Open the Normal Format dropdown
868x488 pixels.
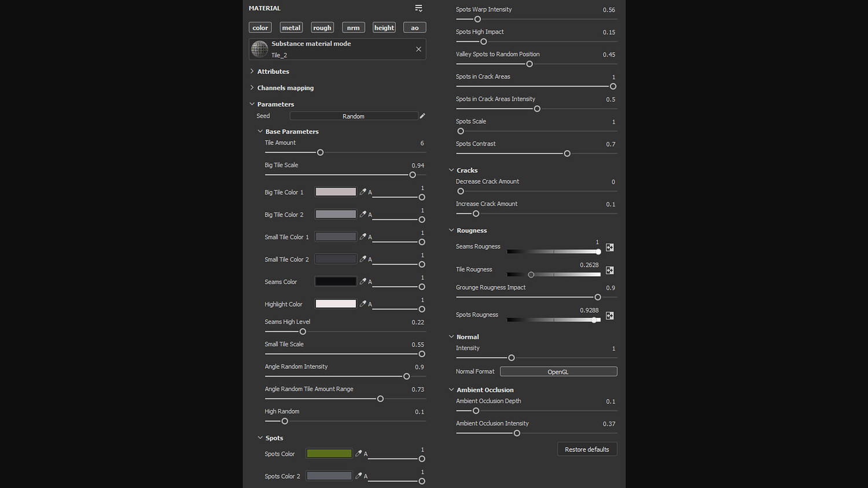point(558,372)
